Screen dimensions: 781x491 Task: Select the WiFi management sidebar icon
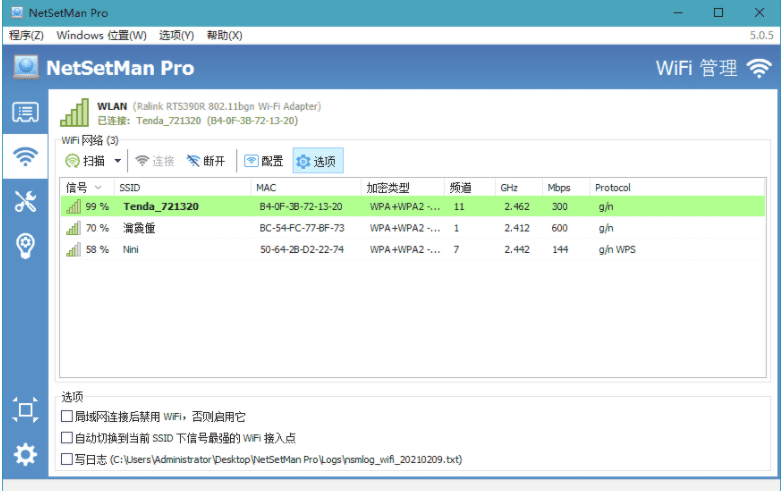click(25, 156)
